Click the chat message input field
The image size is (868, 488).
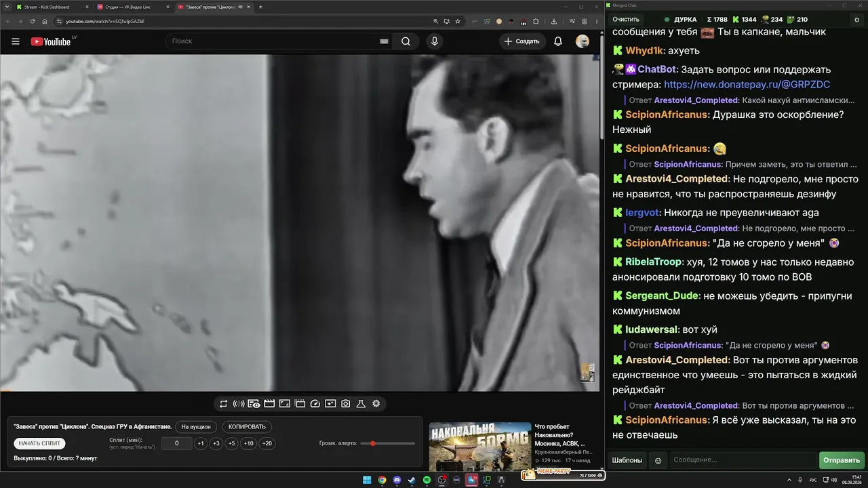pos(743,460)
